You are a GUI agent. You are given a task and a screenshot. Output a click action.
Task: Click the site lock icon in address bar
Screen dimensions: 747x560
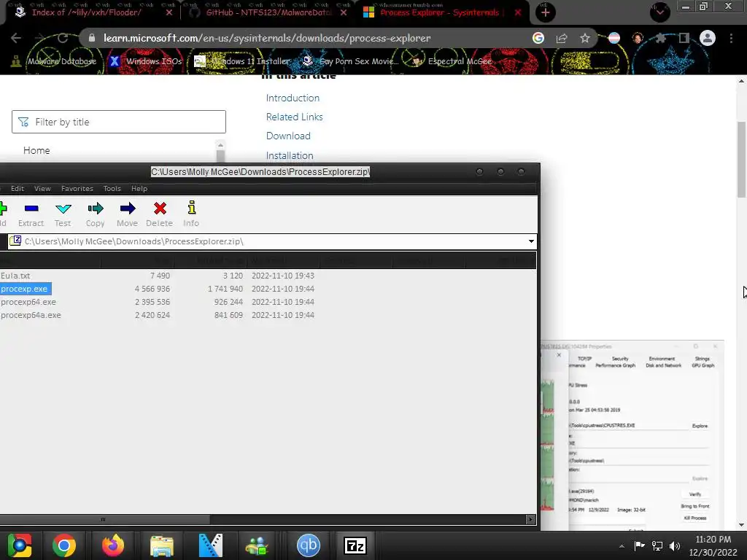(92, 38)
